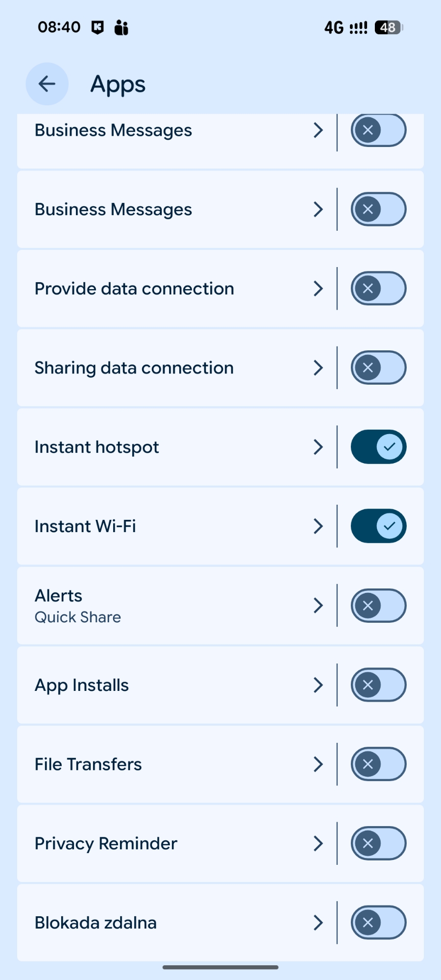
Task: Open the Instant hotspot chevron arrow
Action: coord(318,447)
